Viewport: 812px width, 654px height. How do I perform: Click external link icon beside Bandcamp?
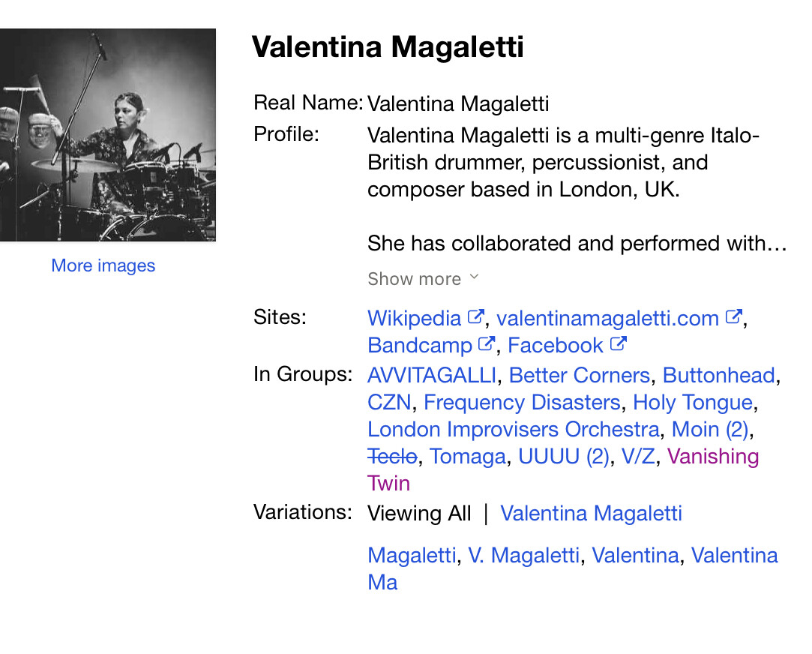coord(486,344)
